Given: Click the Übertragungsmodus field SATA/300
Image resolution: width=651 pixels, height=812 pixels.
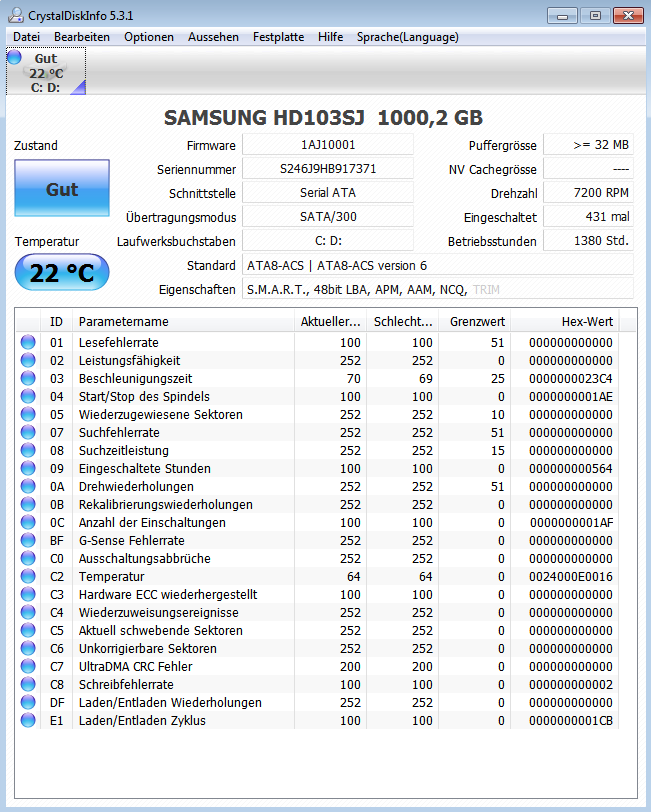Looking at the screenshot, I should tap(328, 216).
